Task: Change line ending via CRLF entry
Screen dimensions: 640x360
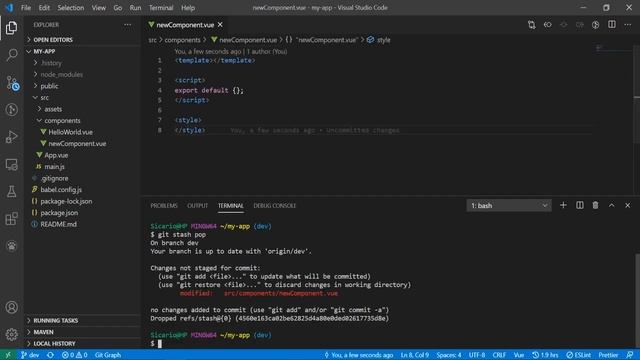Action: [499, 355]
